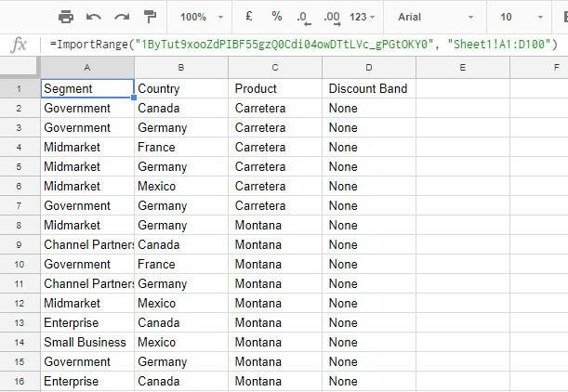Screen dimensions: 568x392
Task: Open the font size 10 dropdown
Action: tap(519, 17)
